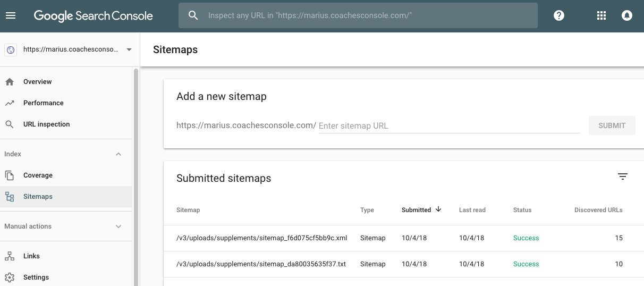
Task: Click the sidebar vertical scrollbar
Action: (x=136, y=175)
